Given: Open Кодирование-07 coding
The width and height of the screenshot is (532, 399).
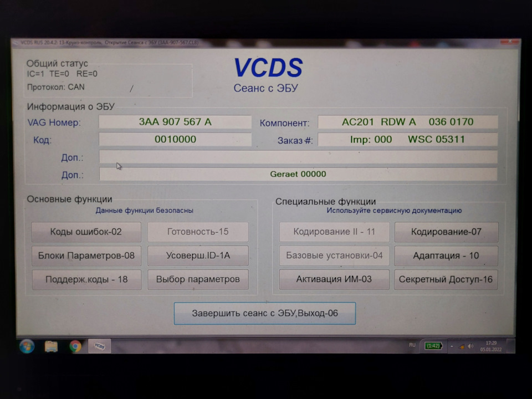Looking at the screenshot, I should (x=446, y=232).
